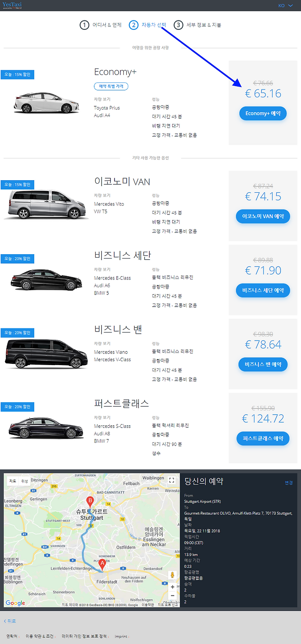This screenshot has height=644, width=301.
Task: Zoom out on the map
Action: (173, 596)
